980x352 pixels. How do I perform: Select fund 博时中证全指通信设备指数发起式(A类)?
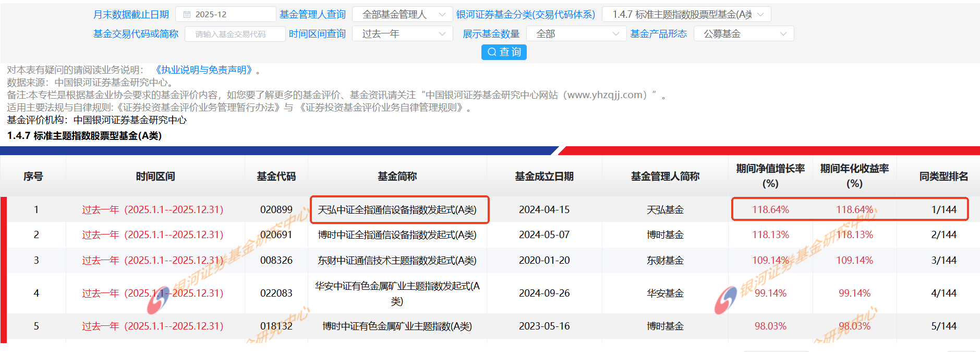point(397,235)
